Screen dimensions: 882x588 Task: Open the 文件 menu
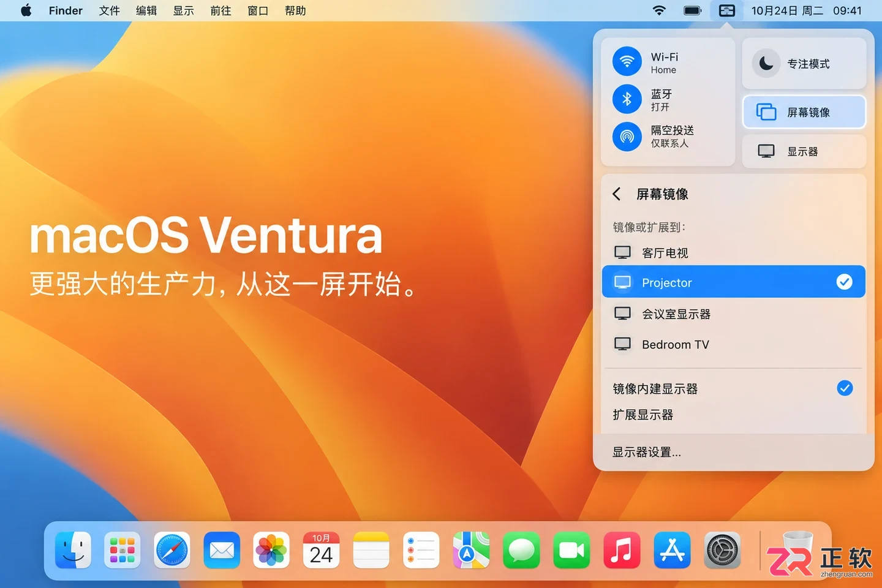tap(110, 10)
